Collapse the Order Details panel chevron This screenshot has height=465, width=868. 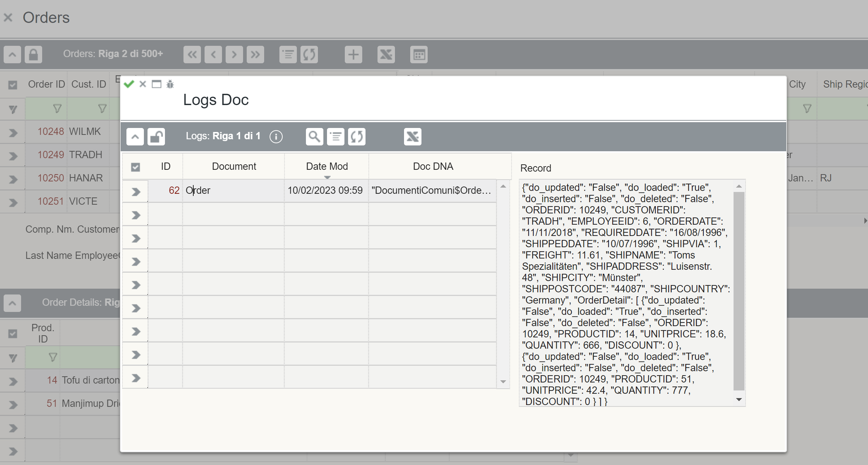12,303
